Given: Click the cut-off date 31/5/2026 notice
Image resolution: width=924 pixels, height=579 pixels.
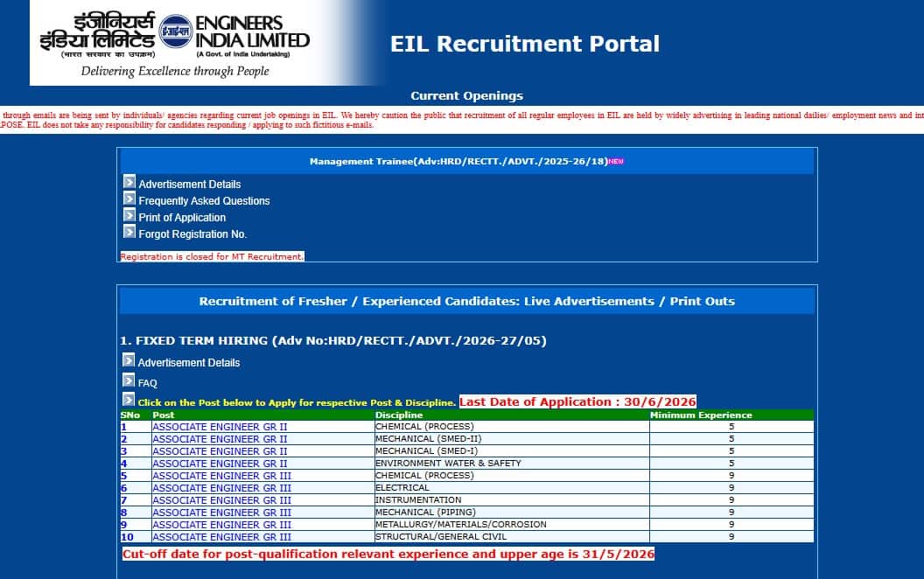Looking at the screenshot, I should 388,554.
